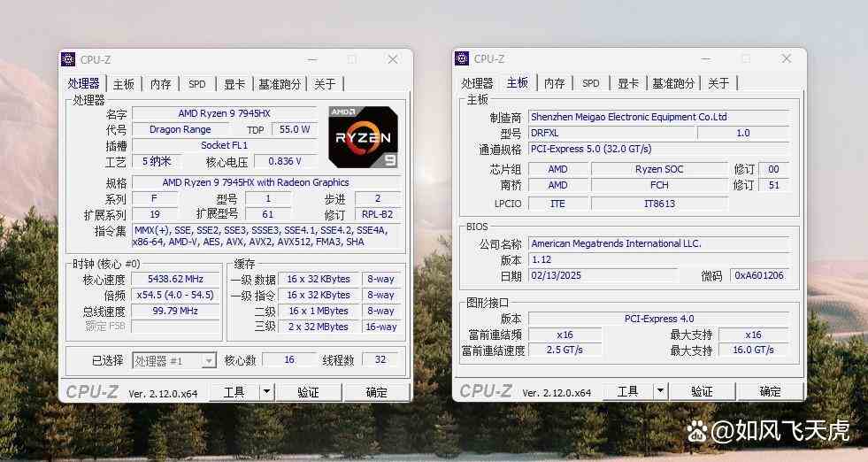The width and height of the screenshot is (868, 462).
Task: Switch to 基准跑分 tab in right CPU-Z window
Action: pos(673,83)
